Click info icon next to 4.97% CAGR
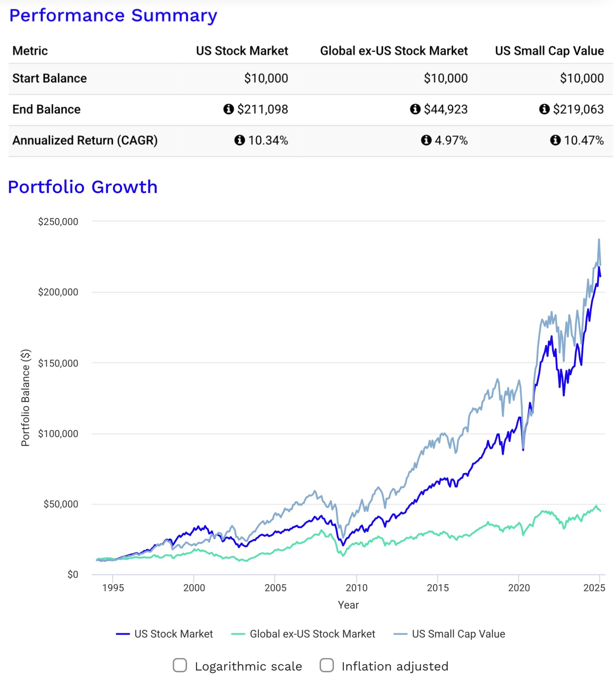Screen dimensions: 616x680 point(426,140)
